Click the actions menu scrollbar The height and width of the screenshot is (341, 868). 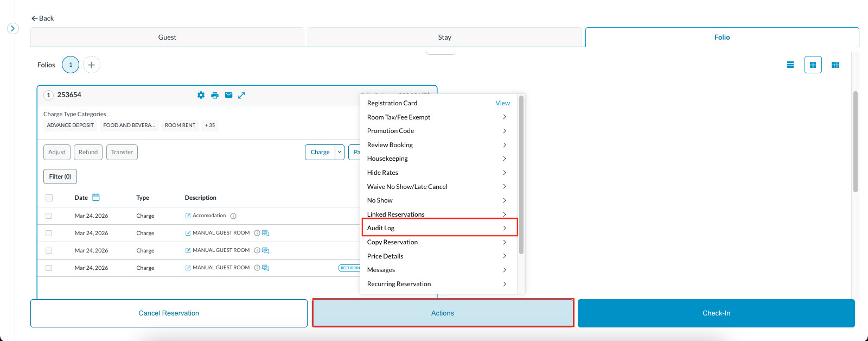pos(521,174)
